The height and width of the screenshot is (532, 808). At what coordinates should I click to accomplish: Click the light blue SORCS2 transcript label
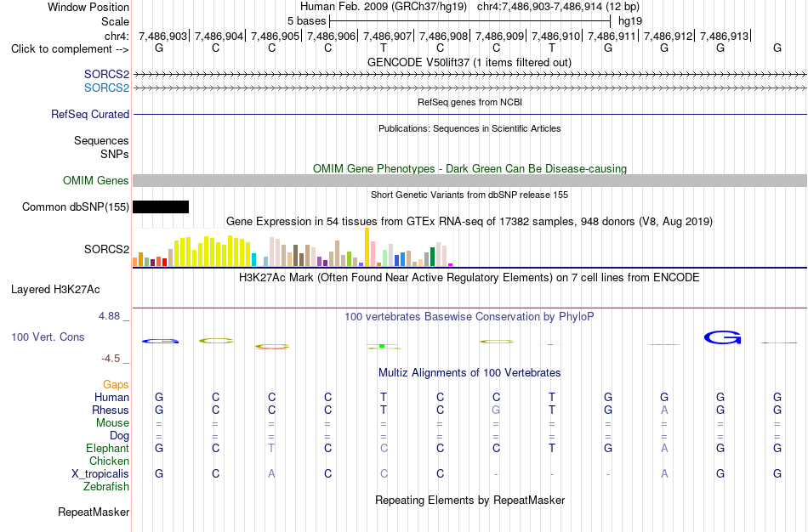[106, 88]
